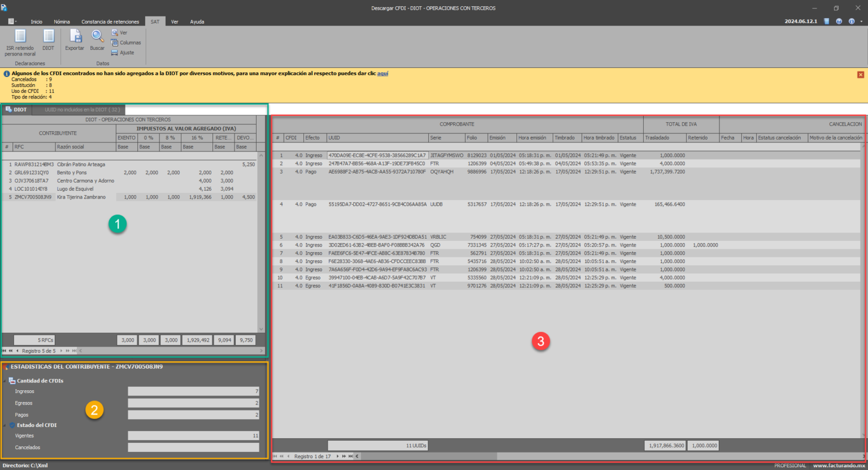Select the Kira Tijerina Zambrano row
The width and height of the screenshot is (868, 470).
pyautogui.click(x=129, y=197)
